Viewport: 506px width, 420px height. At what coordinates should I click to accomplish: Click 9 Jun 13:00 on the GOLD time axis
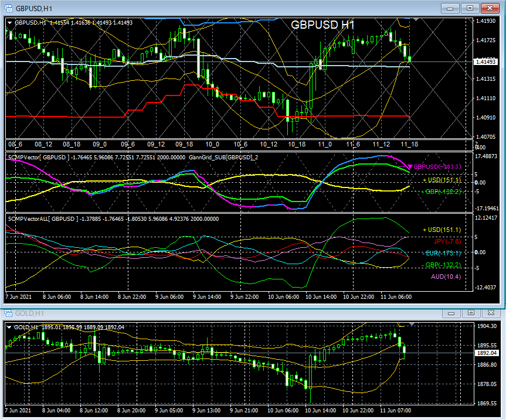[x=206, y=411]
